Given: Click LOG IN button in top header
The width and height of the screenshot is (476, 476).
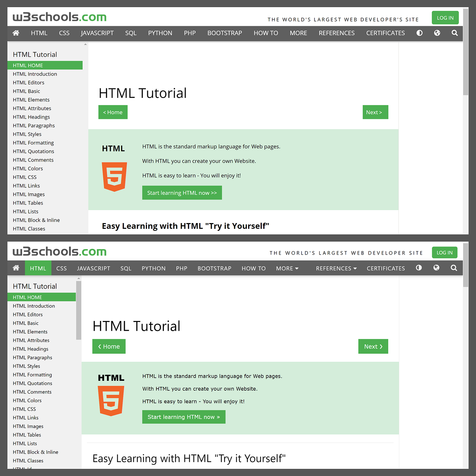Looking at the screenshot, I should pos(445,18).
